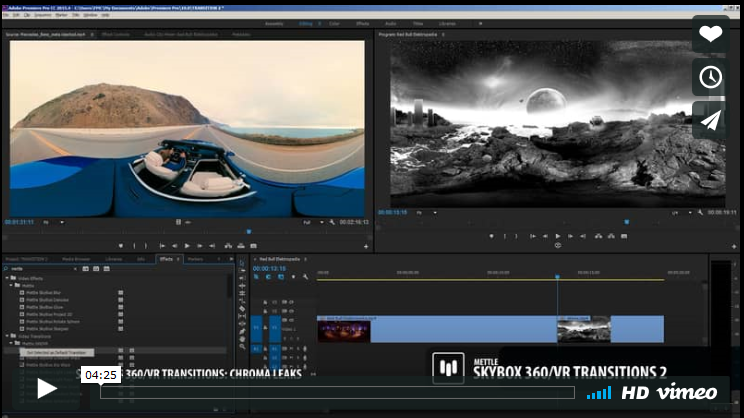The height and width of the screenshot is (418, 744).
Task: Select the Razor tool
Action: (x=242, y=309)
